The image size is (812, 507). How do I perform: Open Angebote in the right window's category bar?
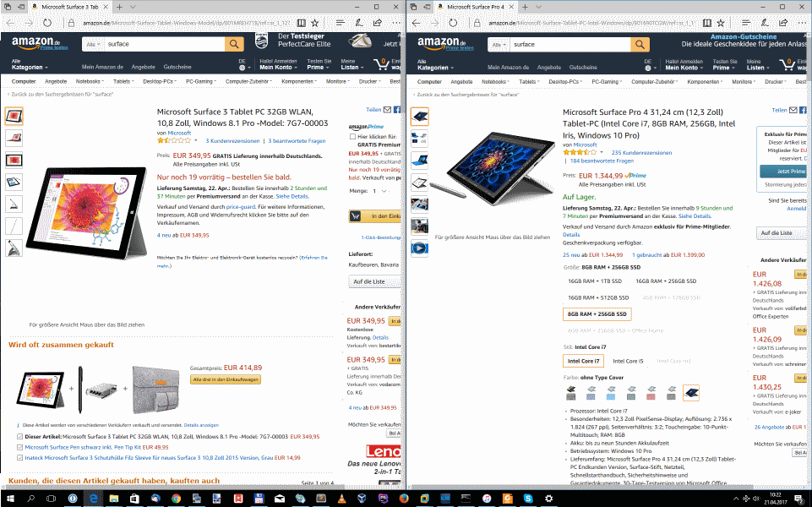pos(461,82)
